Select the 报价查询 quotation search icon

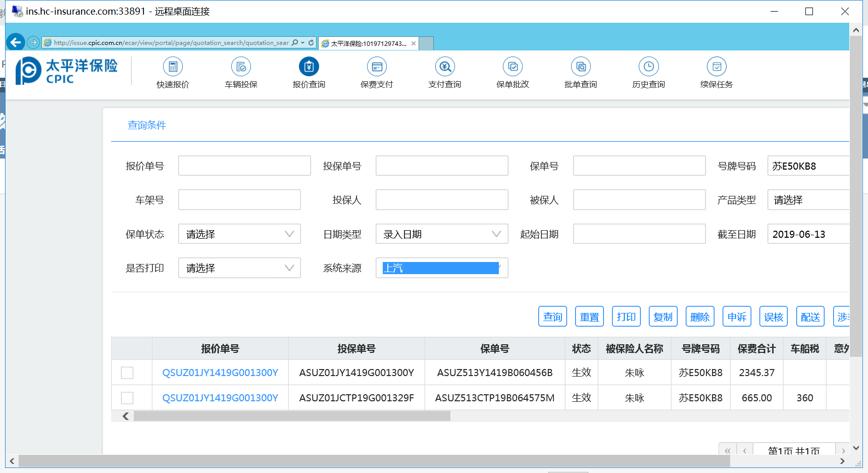309,67
